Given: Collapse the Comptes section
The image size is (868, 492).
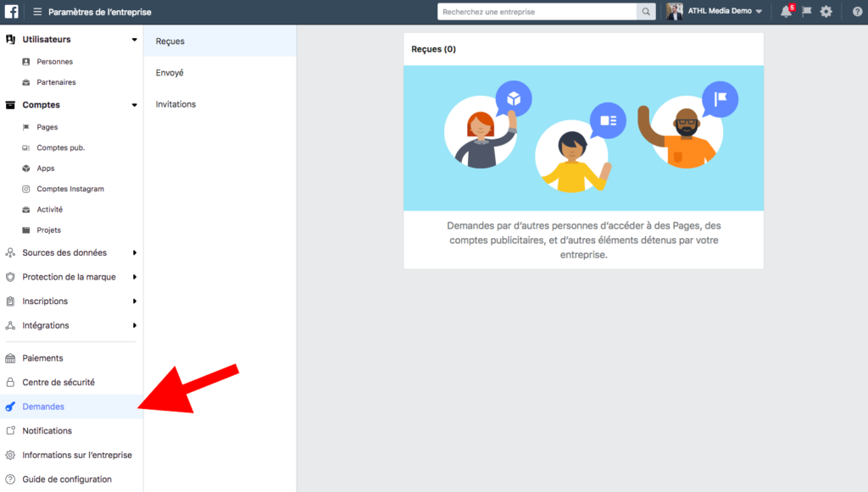Looking at the screenshot, I should 134,105.
